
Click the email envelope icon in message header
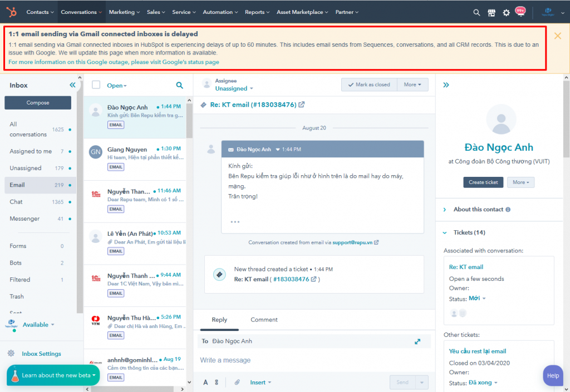(231, 150)
